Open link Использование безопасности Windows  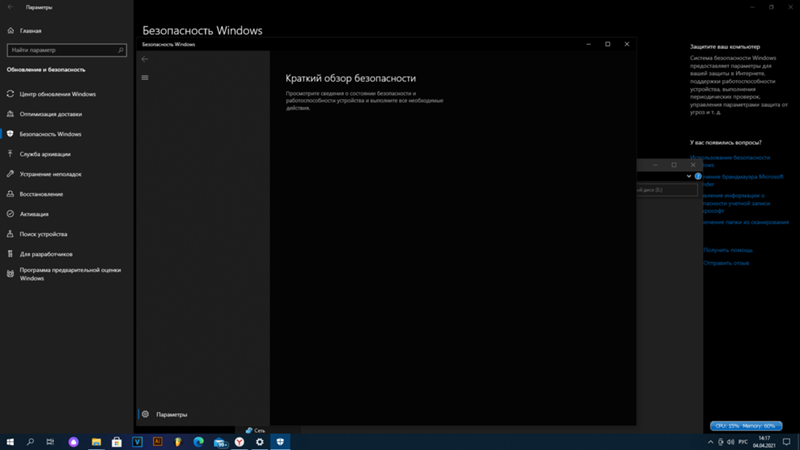[x=730, y=161]
